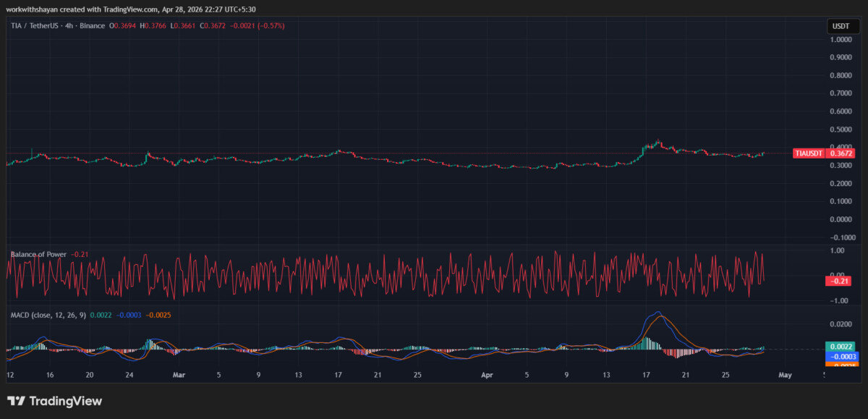Click the MACD (close, 12, 26, 9) label
Image resolution: width=868 pixels, height=419 pixels.
point(49,315)
